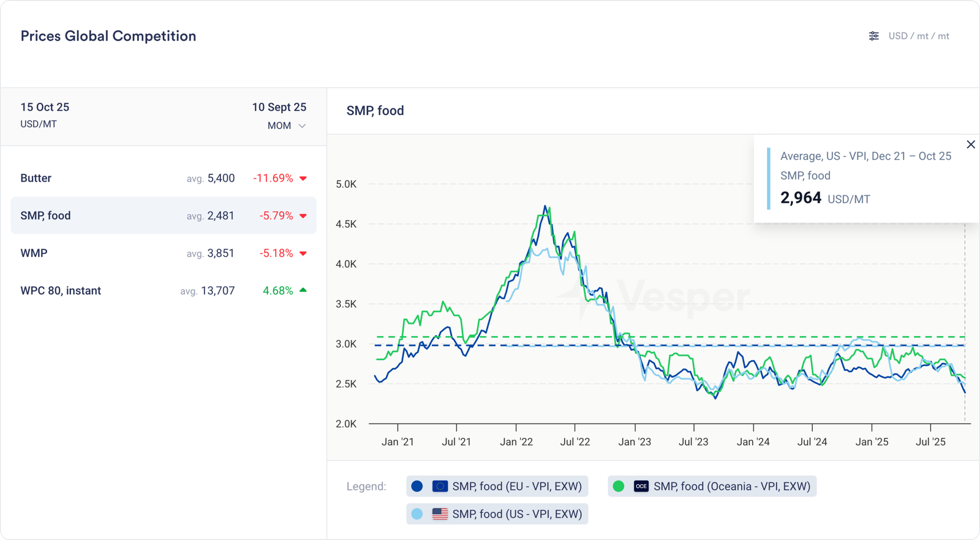Click the US flag icon in legend

[440, 514]
